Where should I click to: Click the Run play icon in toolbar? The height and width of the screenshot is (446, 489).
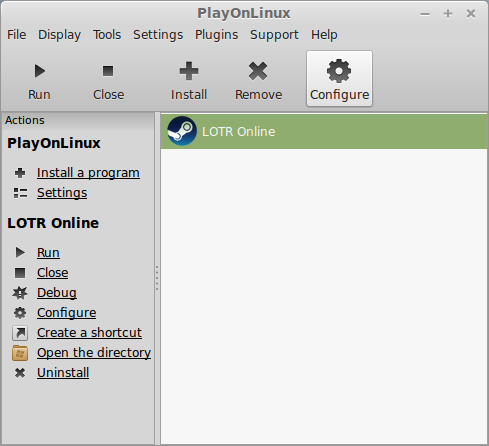tap(40, 71)
